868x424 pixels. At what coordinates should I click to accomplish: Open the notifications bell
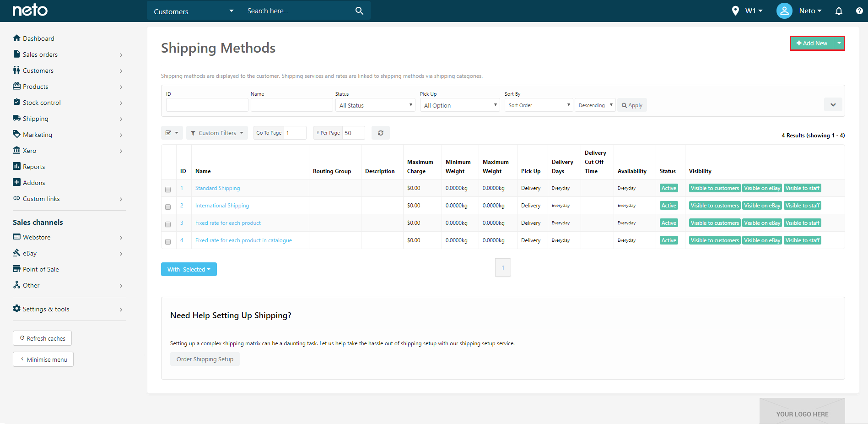(x=838, y=11)
